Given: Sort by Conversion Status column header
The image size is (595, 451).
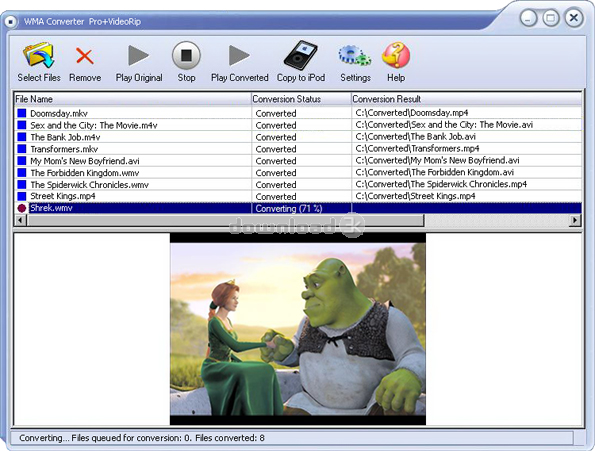Looking at the screenshot, I should click(301, 99).
